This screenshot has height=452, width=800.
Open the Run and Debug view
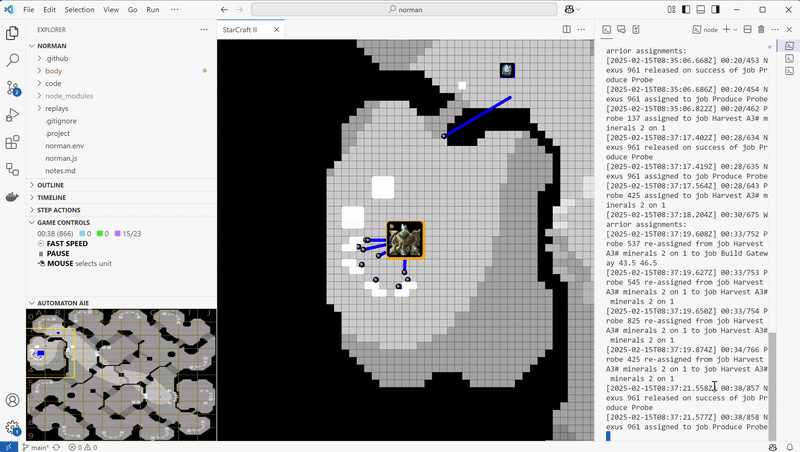pyautogui.click(x=12, y=115)
